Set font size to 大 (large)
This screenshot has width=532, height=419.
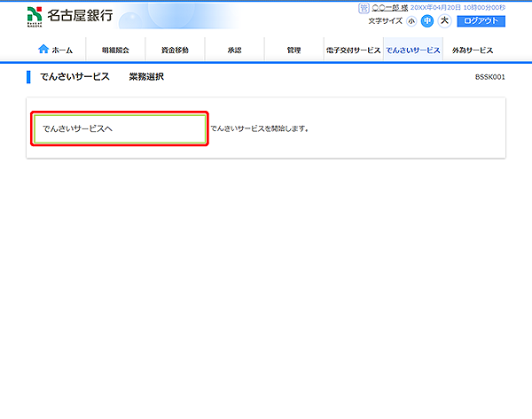tap(444, 21)
